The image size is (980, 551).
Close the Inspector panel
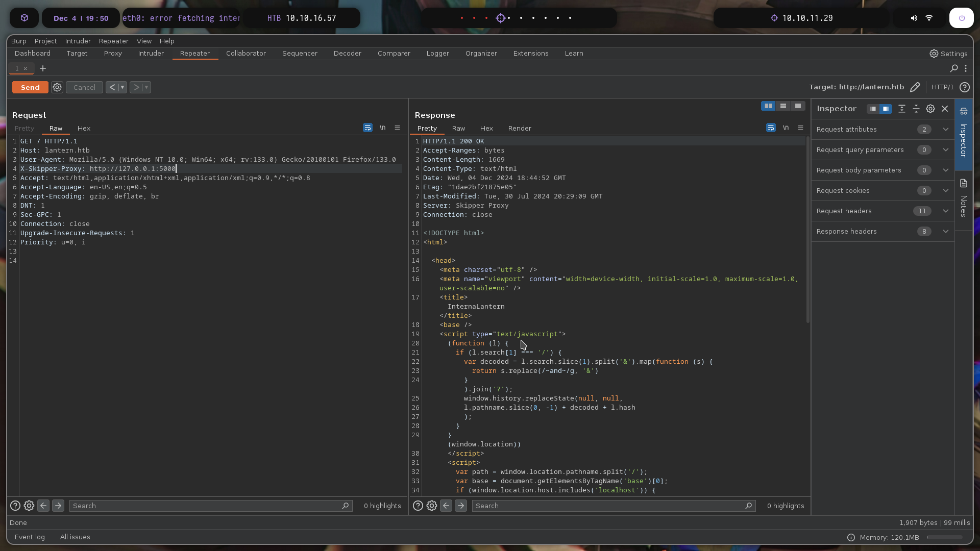(945, 109)
